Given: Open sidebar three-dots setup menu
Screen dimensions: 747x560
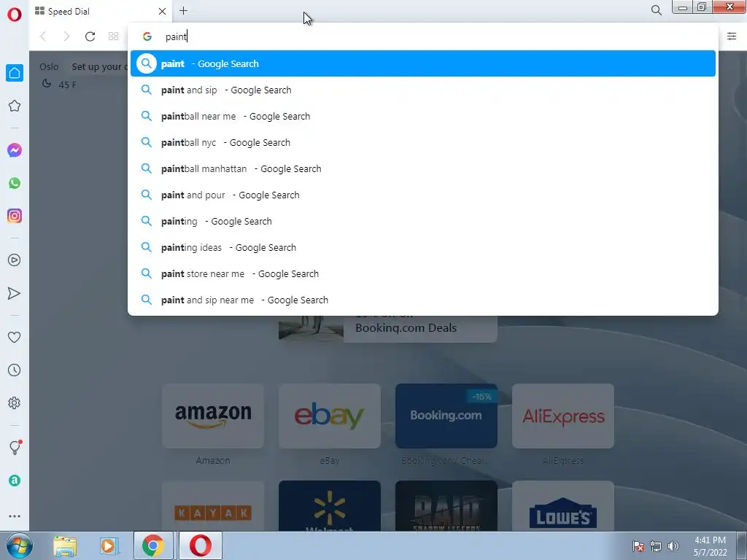Looking at the screenshot, I should click(x=15, y=516).
